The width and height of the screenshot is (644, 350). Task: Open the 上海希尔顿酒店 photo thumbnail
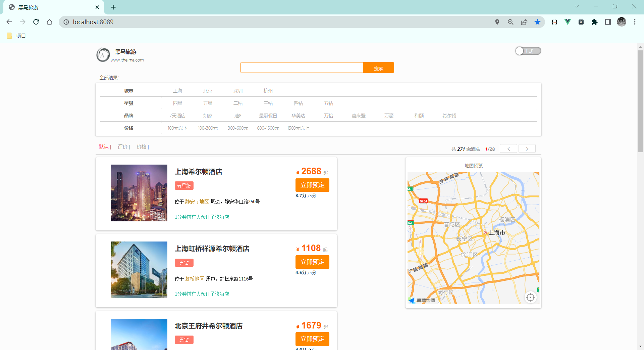(x=139, y=193)
